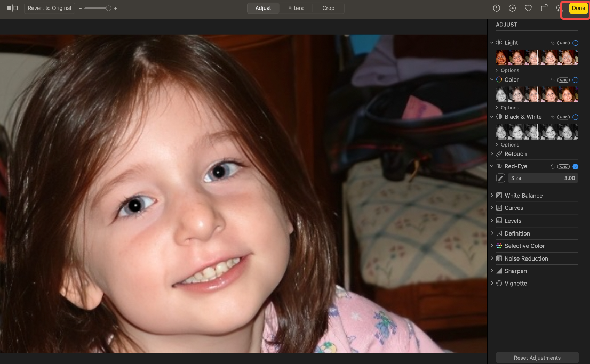Adjust the zoom slider at top left
The width and height of the screenshot is (590, 364).
98,9
